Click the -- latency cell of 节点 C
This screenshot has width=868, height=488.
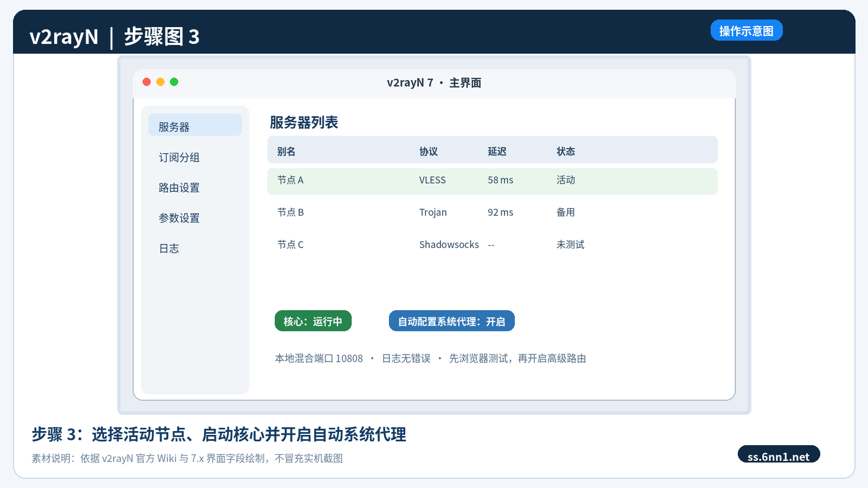click(491, 245)
